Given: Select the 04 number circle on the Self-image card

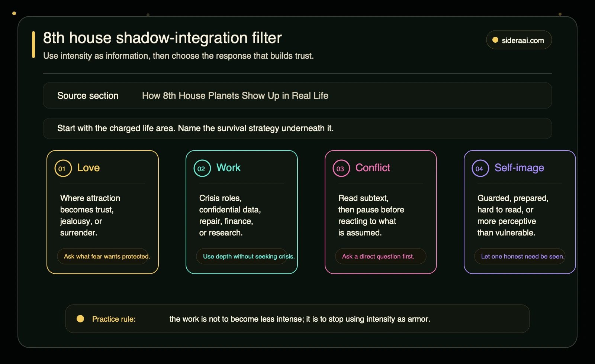Looking at the screenshot, I should point(480,168).
